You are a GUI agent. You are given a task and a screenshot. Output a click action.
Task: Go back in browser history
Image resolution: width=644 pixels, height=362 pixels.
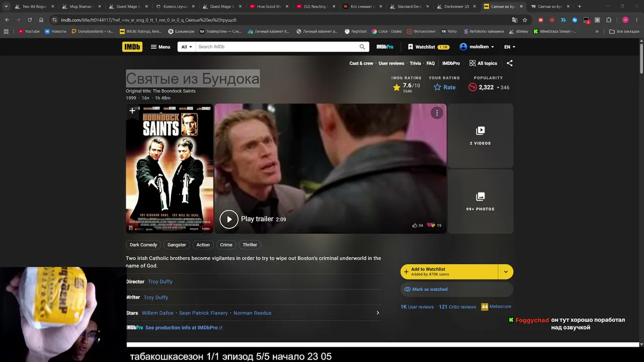[7, 20]
